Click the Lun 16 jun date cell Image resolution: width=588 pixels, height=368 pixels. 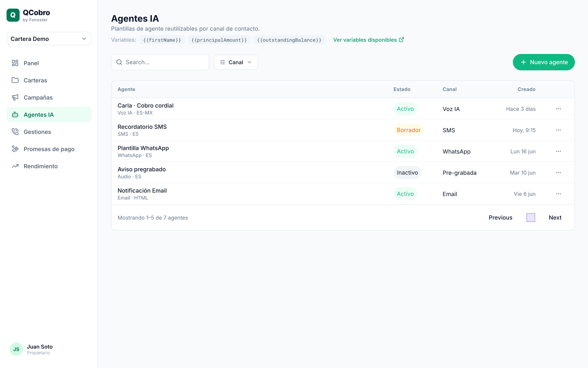coord(523,151)
